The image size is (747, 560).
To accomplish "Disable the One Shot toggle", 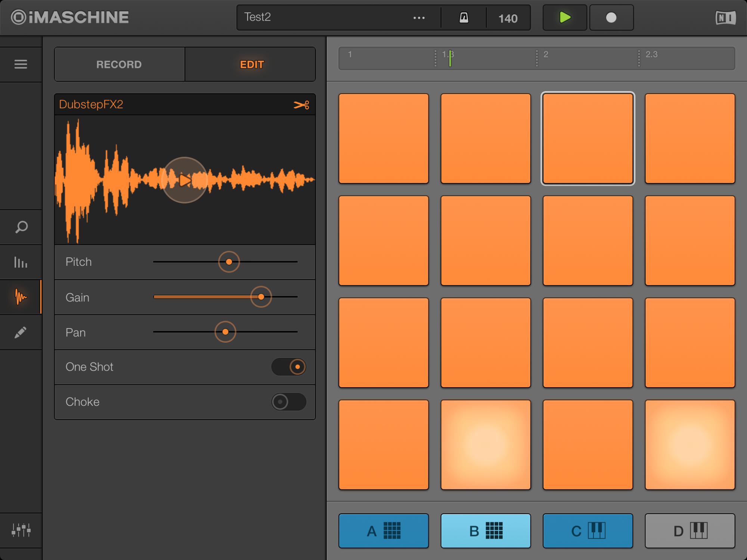I will [x=289, y=367].
